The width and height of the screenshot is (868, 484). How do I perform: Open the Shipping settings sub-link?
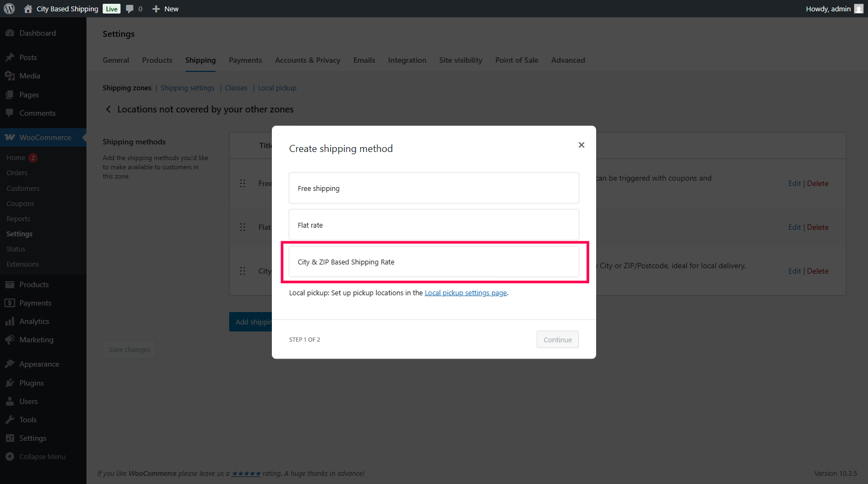[187, 88]
